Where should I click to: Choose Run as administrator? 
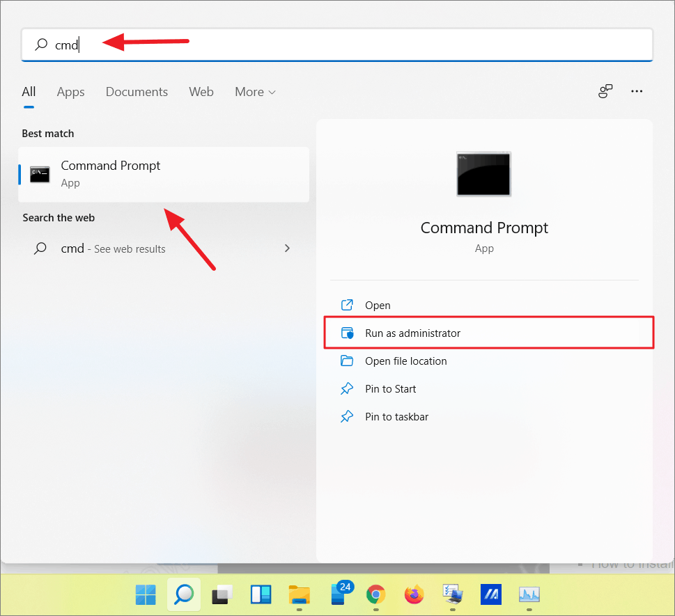pos(488,333)
